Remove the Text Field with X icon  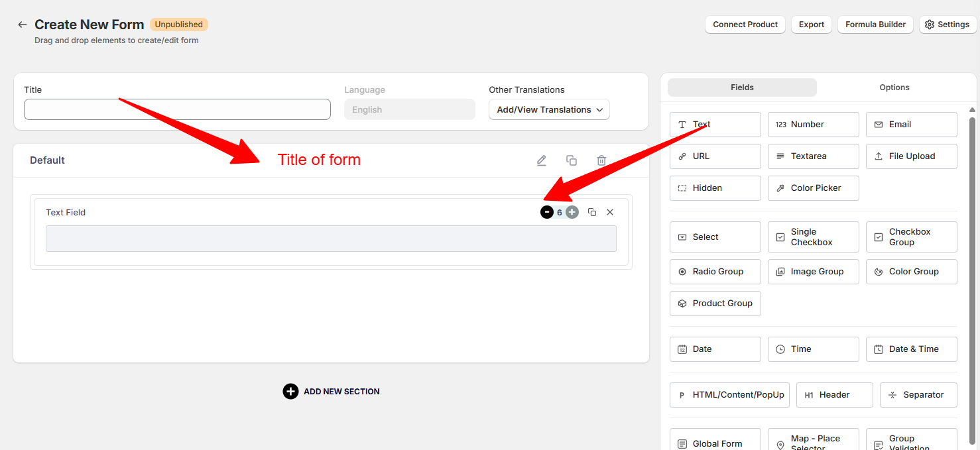coord(610,212)
